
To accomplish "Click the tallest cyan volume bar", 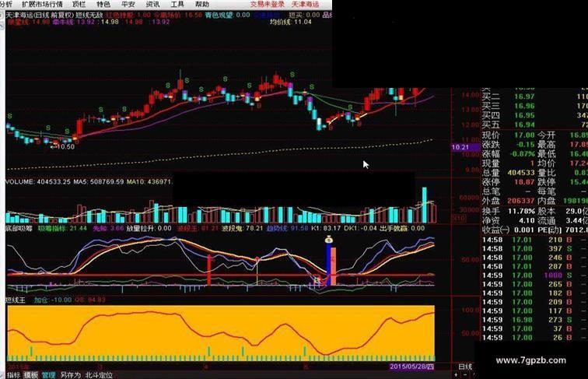I will coord(425,205).
